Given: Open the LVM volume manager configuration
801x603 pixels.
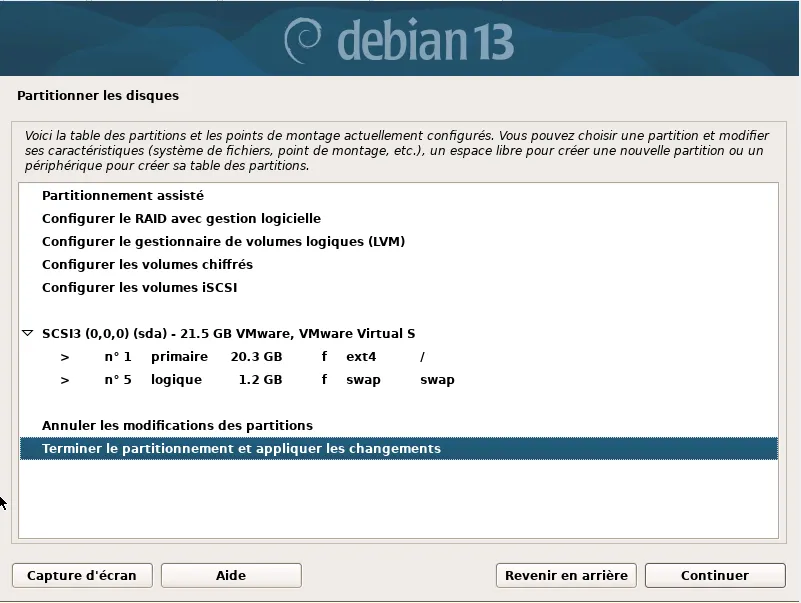Looking at the screenshot, I should 223,242.
